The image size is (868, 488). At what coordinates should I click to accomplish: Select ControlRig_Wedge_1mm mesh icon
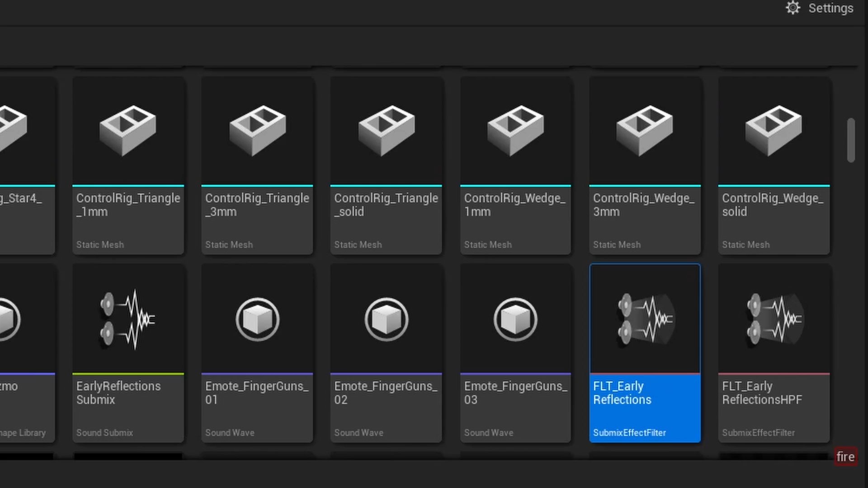click(515, 131)
